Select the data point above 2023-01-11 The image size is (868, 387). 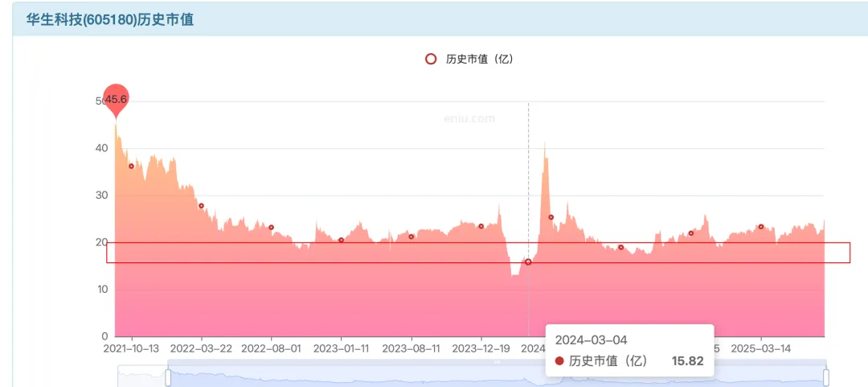tap(341, 240)
